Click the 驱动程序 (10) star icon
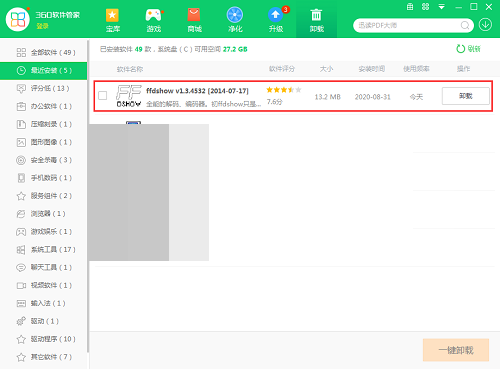The width and height of the screenshot is (500, 369). [x=21, y=339]
